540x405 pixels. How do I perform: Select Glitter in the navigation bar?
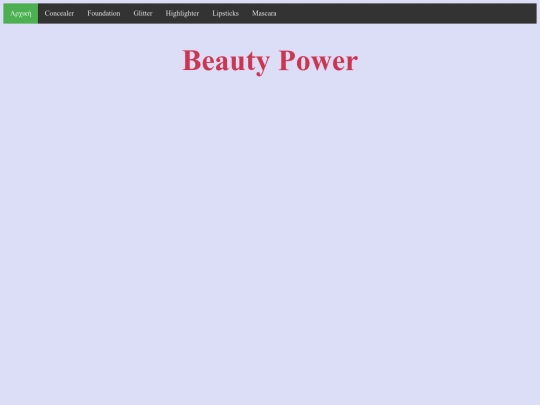point(143,13)
